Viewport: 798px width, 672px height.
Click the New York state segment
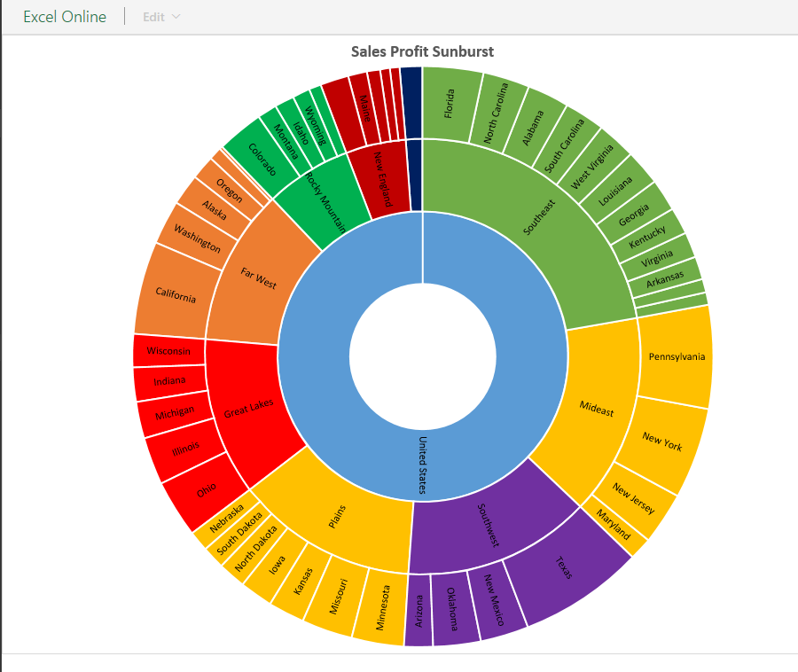662,443
